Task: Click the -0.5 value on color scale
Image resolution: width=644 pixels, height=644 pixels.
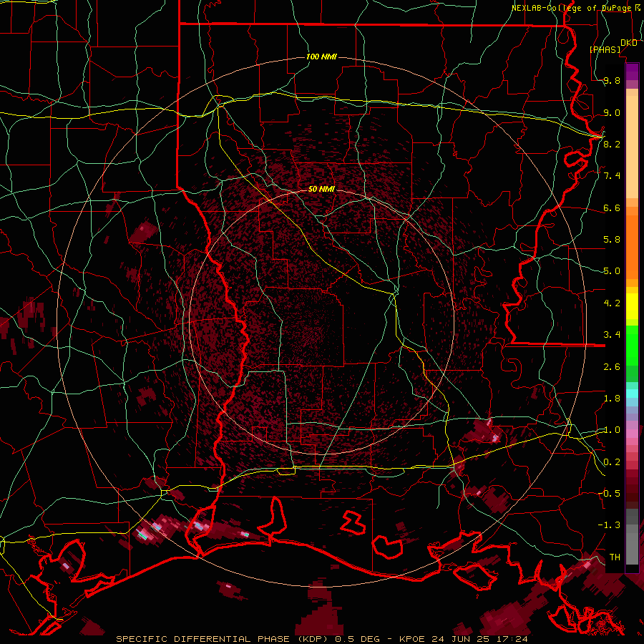Action: [609, 494]
